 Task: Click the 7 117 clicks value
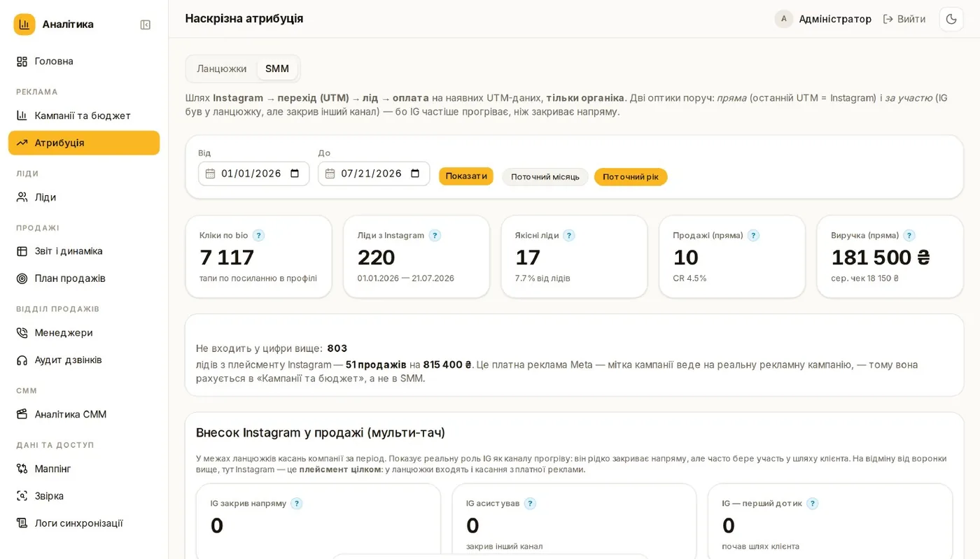(227, 257)
